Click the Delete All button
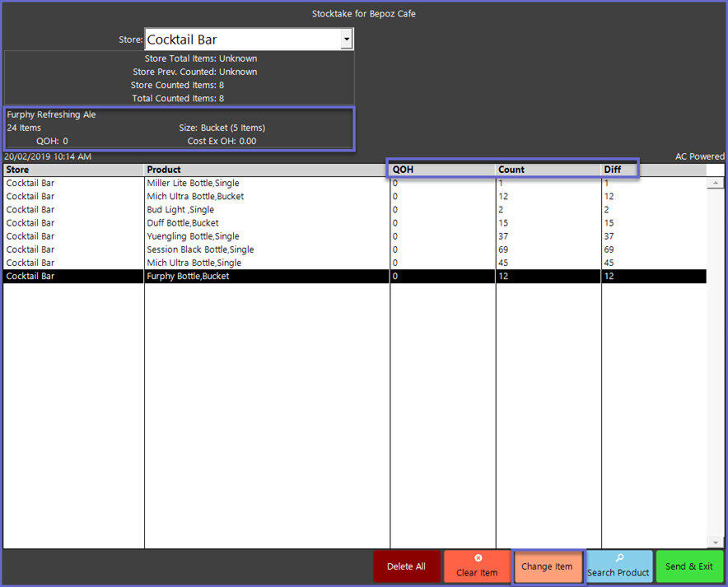 [x=406, y=566]
